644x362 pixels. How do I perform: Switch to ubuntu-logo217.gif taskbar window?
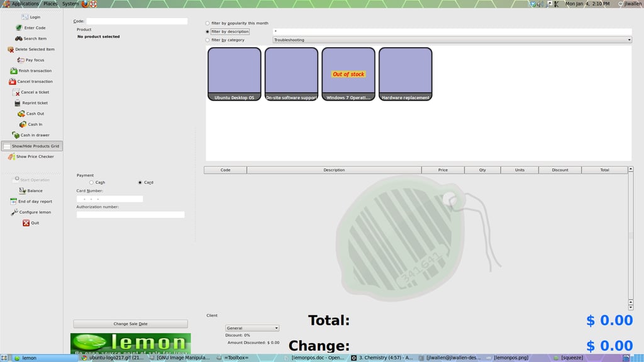tap(113, 358)
